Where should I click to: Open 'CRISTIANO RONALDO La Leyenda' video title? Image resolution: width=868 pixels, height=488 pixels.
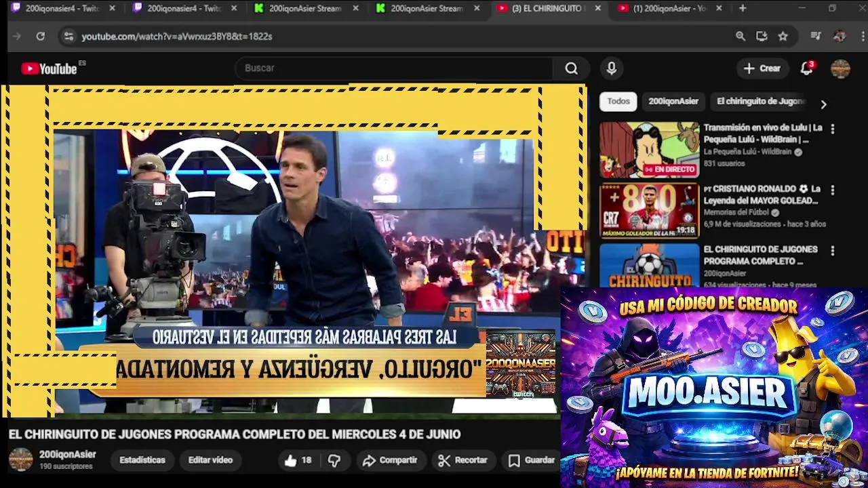coord(762,195)
